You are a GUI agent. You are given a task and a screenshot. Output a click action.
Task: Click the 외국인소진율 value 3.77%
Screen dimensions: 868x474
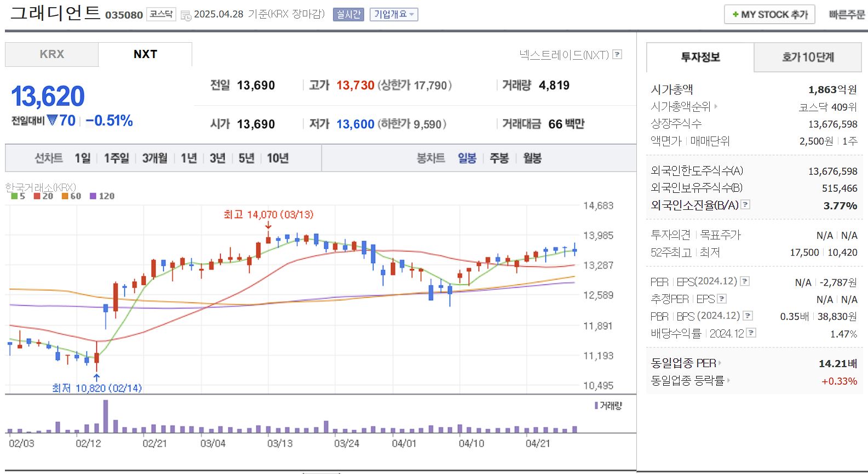(840, 205)
